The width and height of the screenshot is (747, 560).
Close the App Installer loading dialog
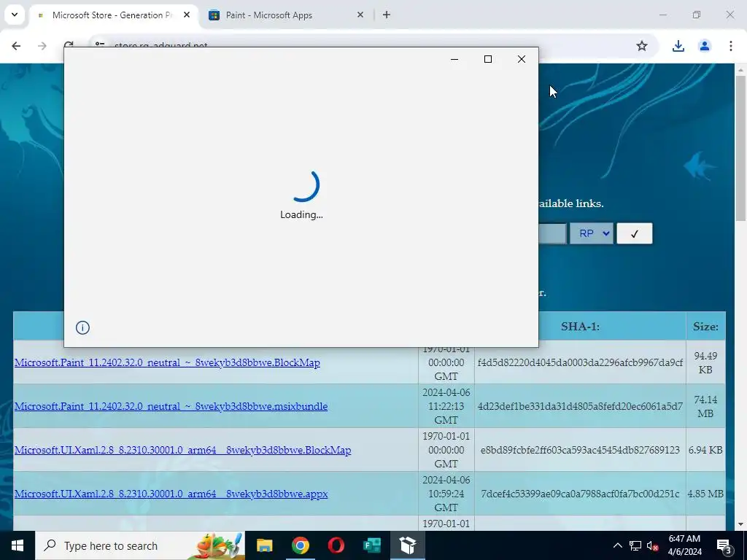point(522,59)
